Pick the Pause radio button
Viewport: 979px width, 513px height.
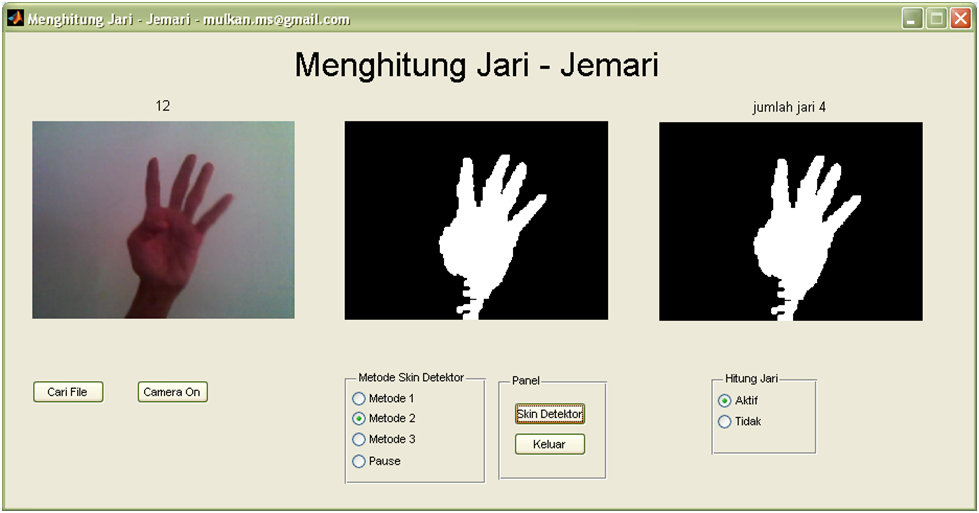[x=376, y=461]
